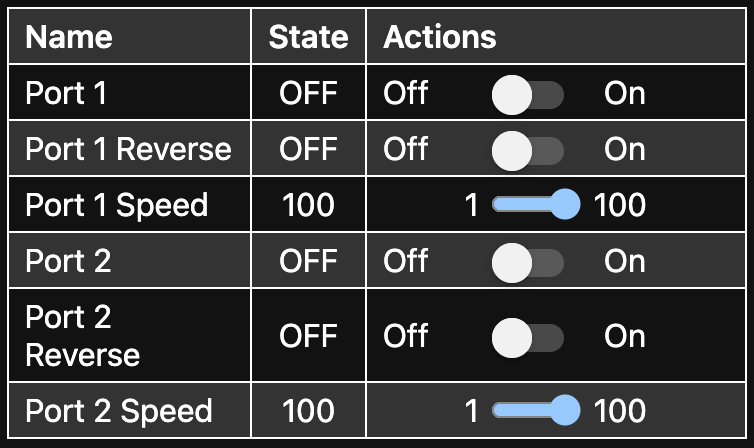
Task: Click On label in Port 2 Reverse row
Action: coord(625,336)
